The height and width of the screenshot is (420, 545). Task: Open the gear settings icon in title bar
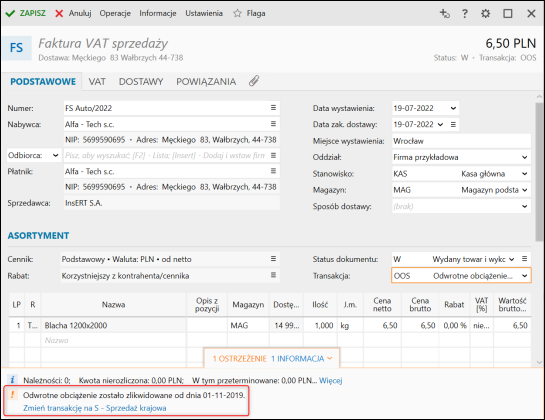pos(485,14)
